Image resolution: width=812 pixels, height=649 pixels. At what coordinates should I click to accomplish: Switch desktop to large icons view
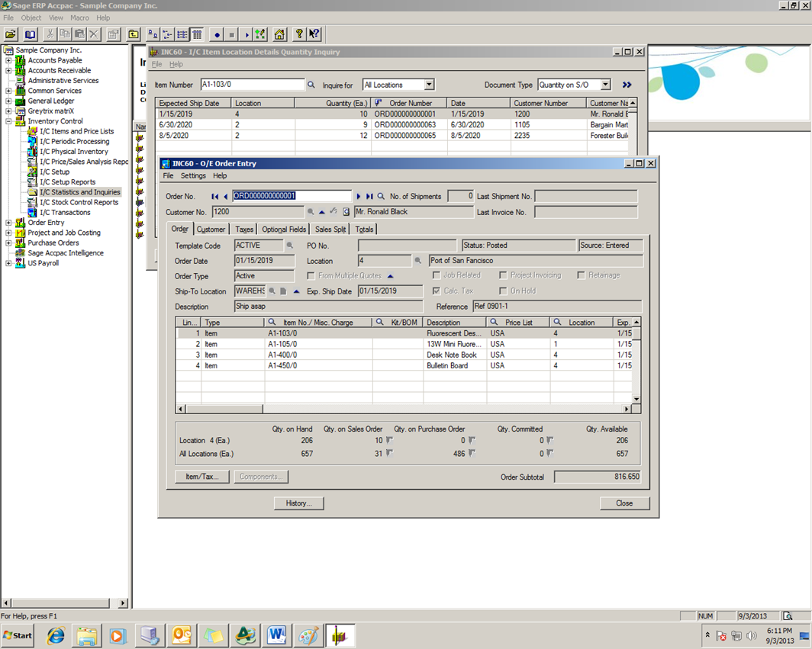[x=153, y=34]
